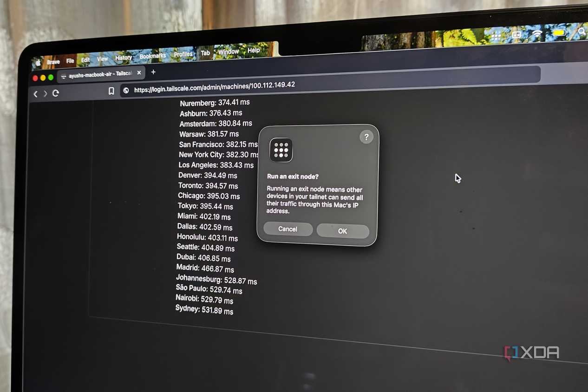Select 'Miami: 402.19 ms' latency line
Screen dimensions: 588x392
tap(204, 216)
